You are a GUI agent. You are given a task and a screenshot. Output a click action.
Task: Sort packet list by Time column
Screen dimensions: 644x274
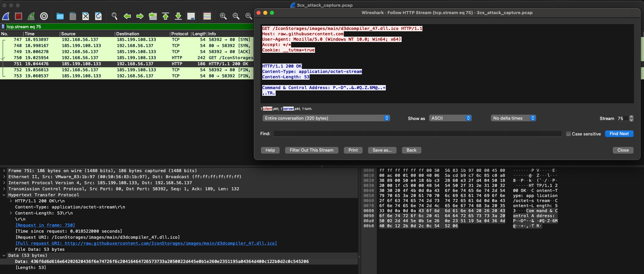click(x=41, y=34)
